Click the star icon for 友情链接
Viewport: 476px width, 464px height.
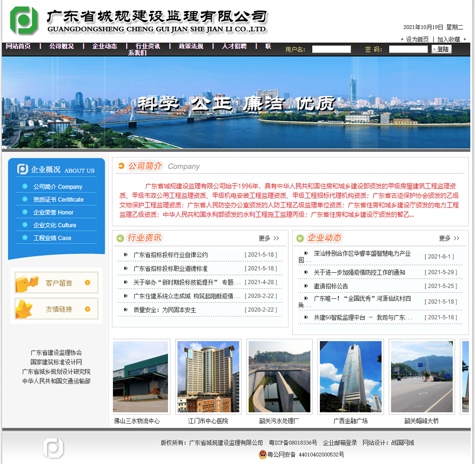[24, 309]
